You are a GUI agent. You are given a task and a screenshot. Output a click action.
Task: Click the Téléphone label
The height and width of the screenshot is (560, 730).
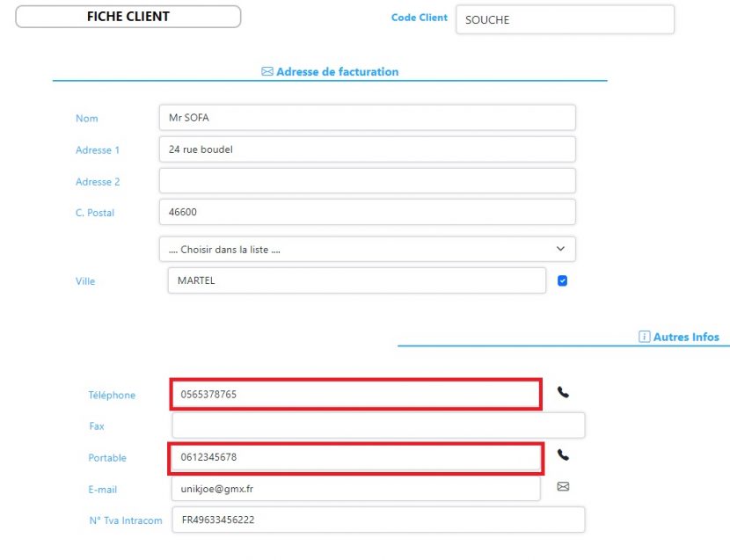pos(112,395)
